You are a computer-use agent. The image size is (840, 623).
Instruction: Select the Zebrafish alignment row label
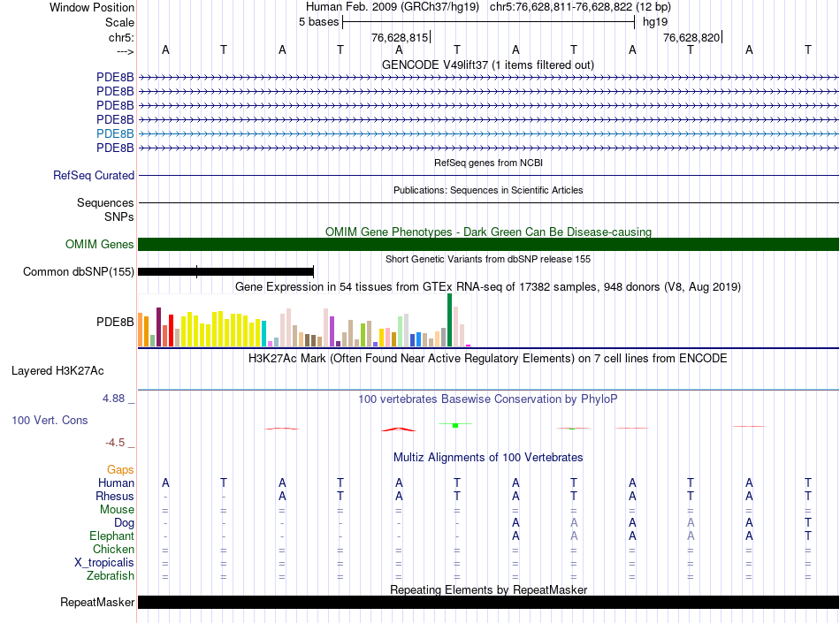[111, 575]
